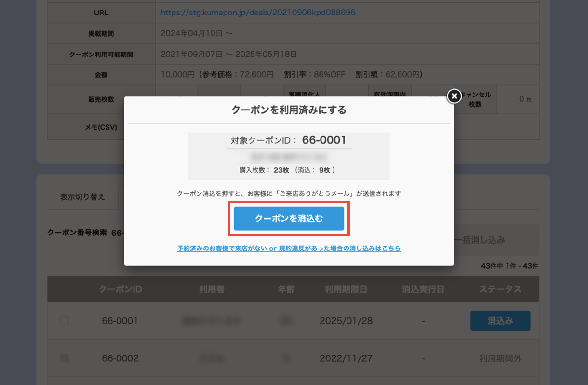Viewport: 588px width, 385px height.
Task: Click the 利用者 column header
Action: pos(212,289)
